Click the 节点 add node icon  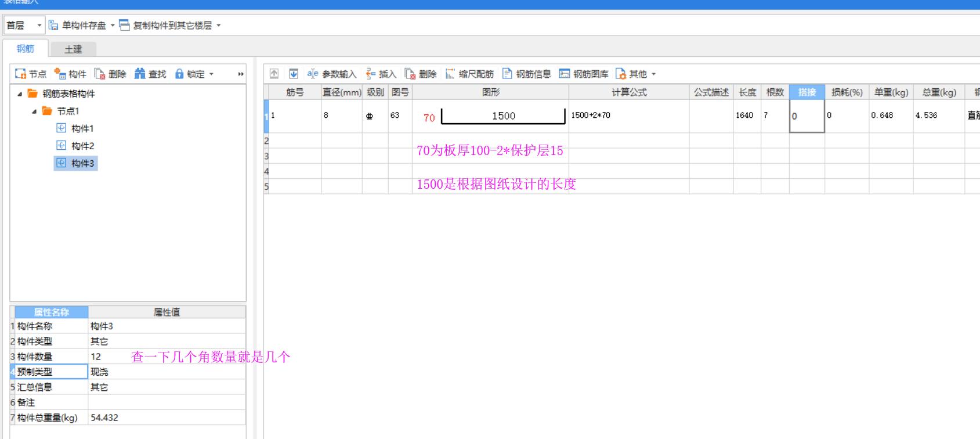21,74
